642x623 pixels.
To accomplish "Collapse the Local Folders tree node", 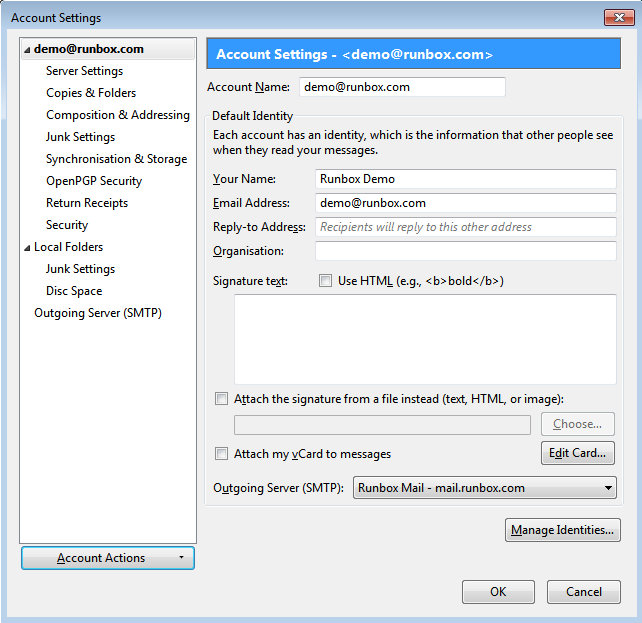I will coord(27,247).
